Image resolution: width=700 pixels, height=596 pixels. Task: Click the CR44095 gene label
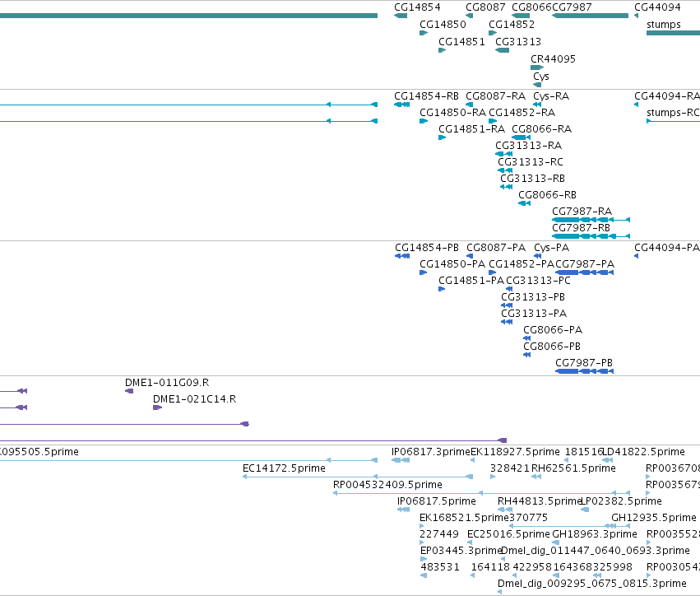pyautogui.click(x=553, y=59)
